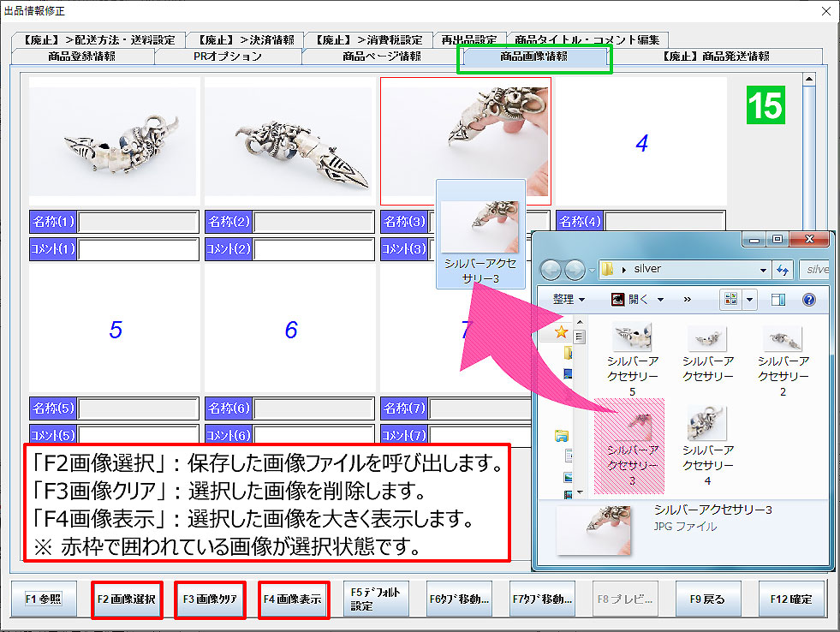This screenshot has height=632, width=840.
Task: Click the forward navigation arrow in Explorer
Action: pyautogui.click(x=575, y=269)
